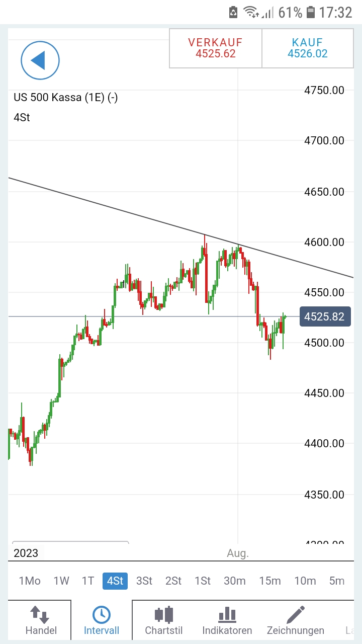Open Zeichnungen pencil icon

(296, 615)
